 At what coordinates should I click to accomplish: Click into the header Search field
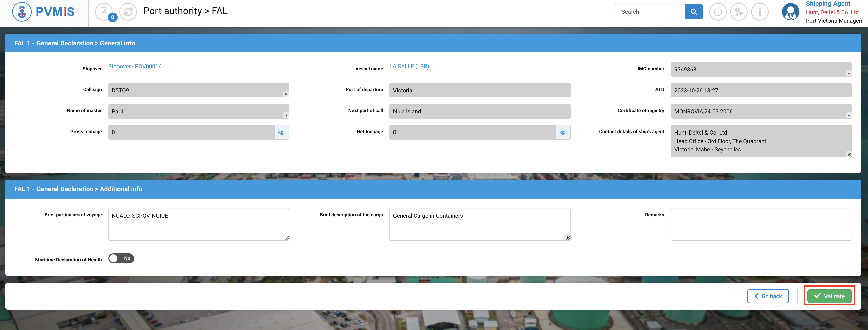click(x=650, y=12)
